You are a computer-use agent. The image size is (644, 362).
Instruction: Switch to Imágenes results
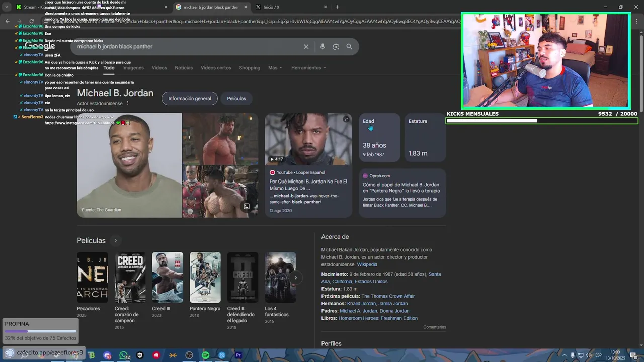tap(133, 68)
